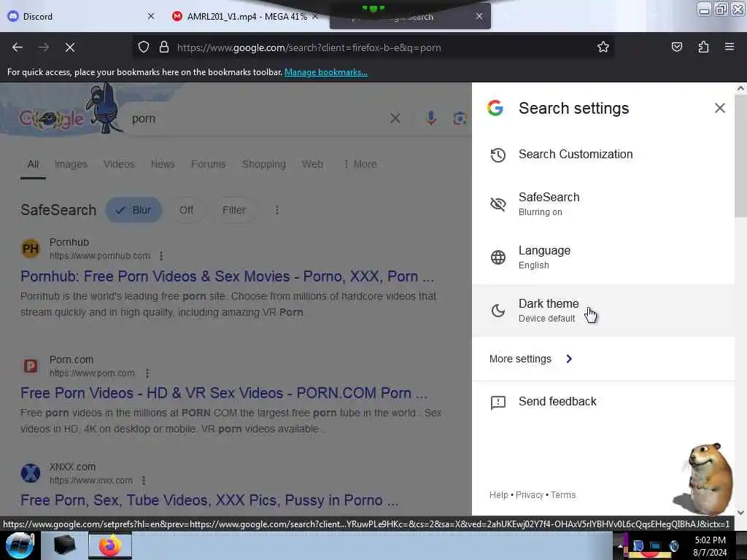Switch to the Images tab

tap(71, 164)
